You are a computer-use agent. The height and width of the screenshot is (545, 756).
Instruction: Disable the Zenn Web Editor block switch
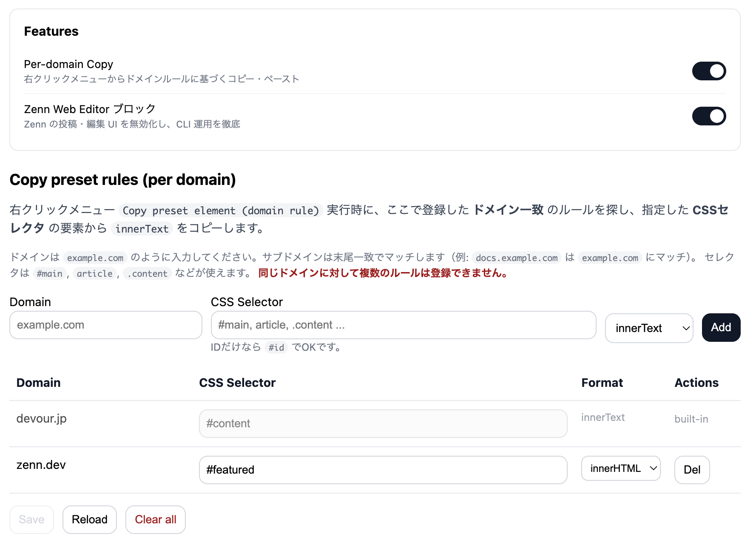(x=708, y=116)
